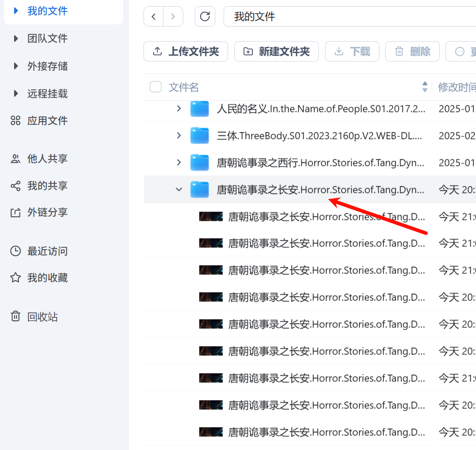
Task: Expand 外接存储 tree arrow
Action: [x=16, y=66]
